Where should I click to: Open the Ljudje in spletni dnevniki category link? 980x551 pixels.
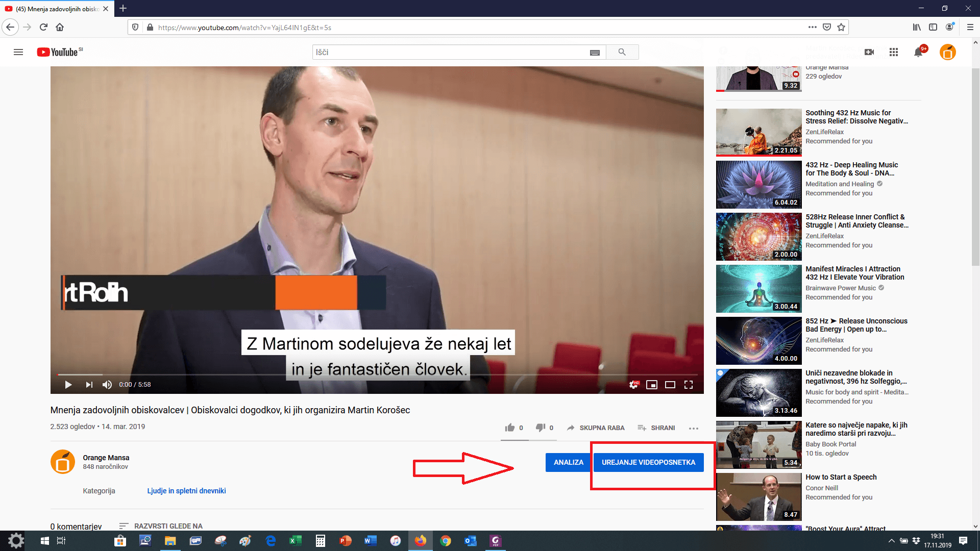[186, 491]
